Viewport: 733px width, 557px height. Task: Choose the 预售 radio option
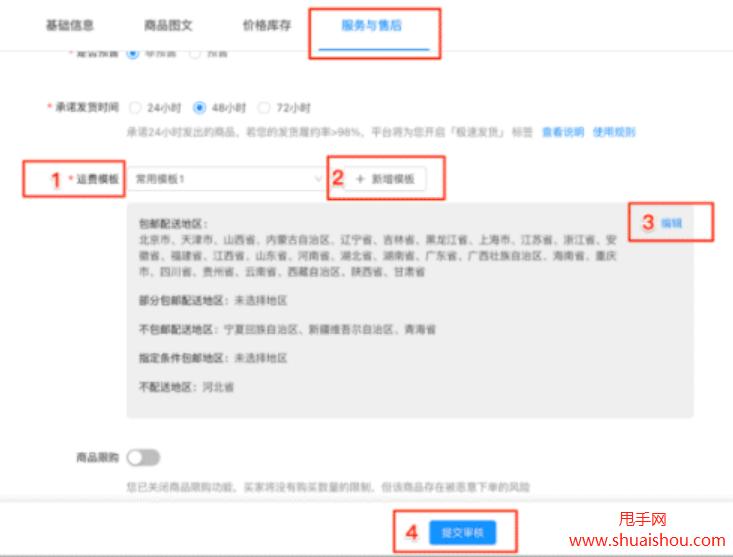pos(195,52)
